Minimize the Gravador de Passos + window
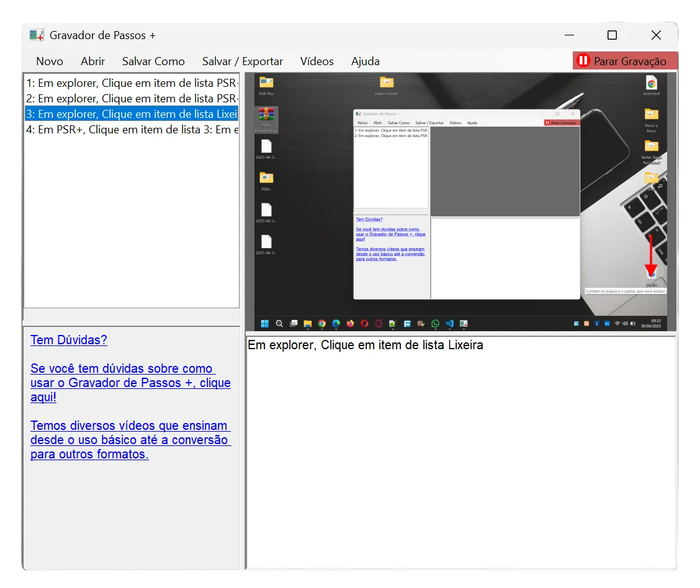The height and width of the screenshot is (588, 700). point(568,35)
